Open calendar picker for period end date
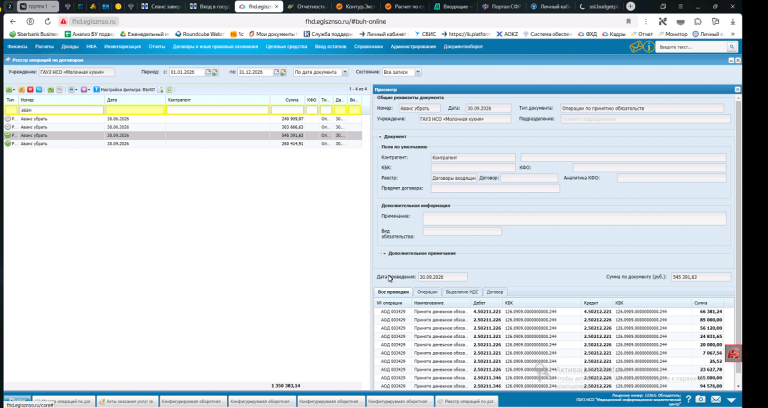Viewport: 768px width, 408px height. coord(276,72)
